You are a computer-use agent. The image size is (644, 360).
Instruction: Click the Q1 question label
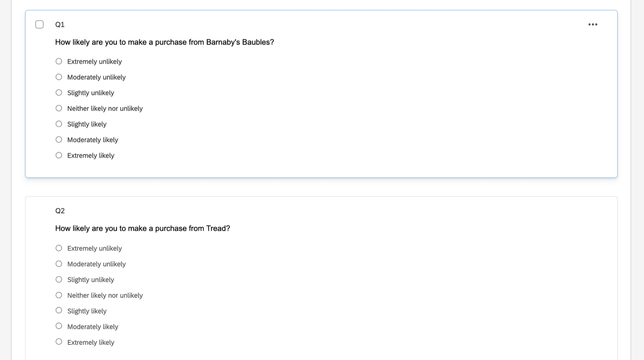(x=60, y=25)
